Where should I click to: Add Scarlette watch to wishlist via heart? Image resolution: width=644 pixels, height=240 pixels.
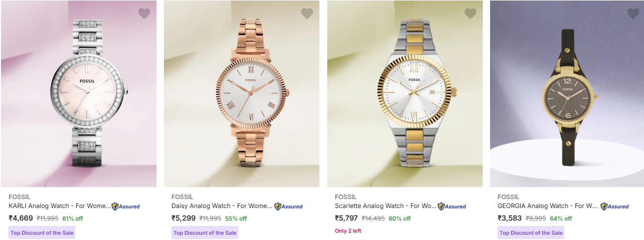[470, 14]
